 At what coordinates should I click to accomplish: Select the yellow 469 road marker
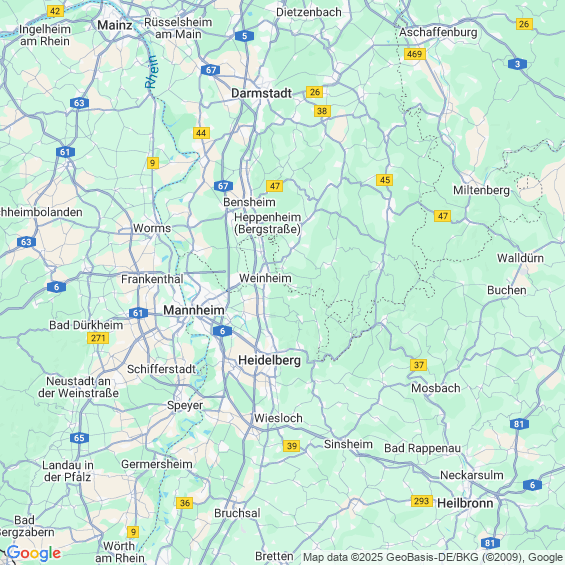pyautogui.click(x=415, y=54)
